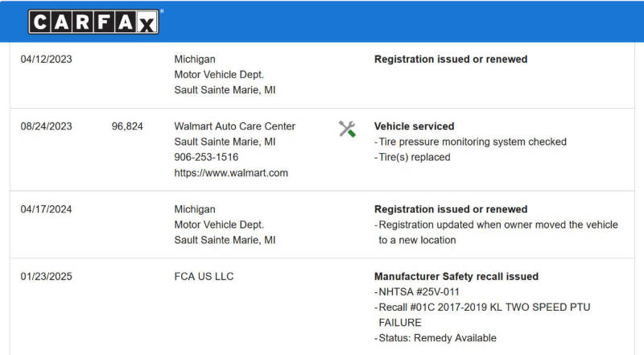The height and width of the screenshot is (355, 644).
Task: Click the FCA US LLC source
Action: tap(204, 276)
